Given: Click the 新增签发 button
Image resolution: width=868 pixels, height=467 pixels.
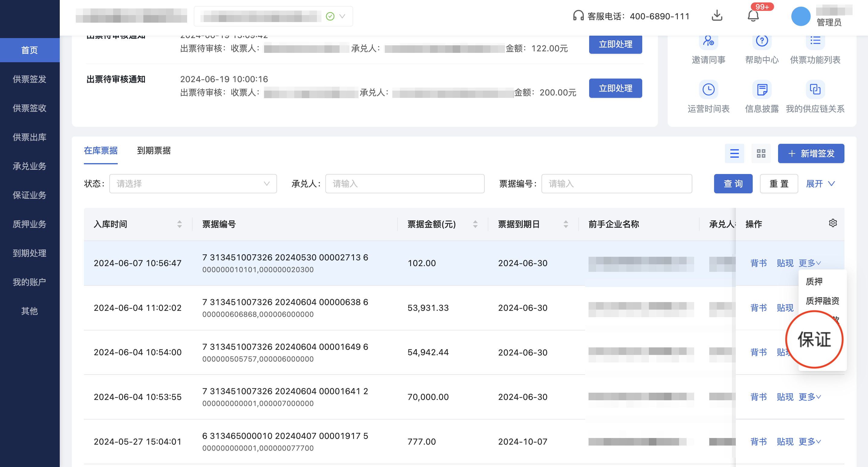Looking at the screenshot, I should tap(811, 153).
